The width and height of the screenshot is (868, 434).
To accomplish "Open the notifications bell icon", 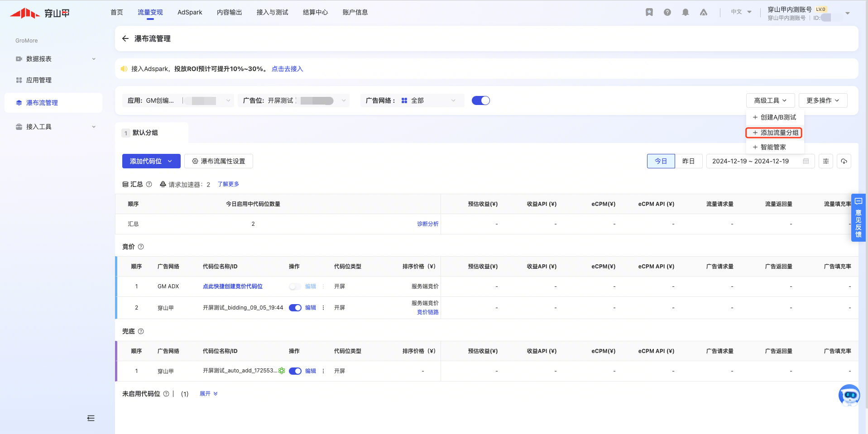I will (x=685, y=12).
